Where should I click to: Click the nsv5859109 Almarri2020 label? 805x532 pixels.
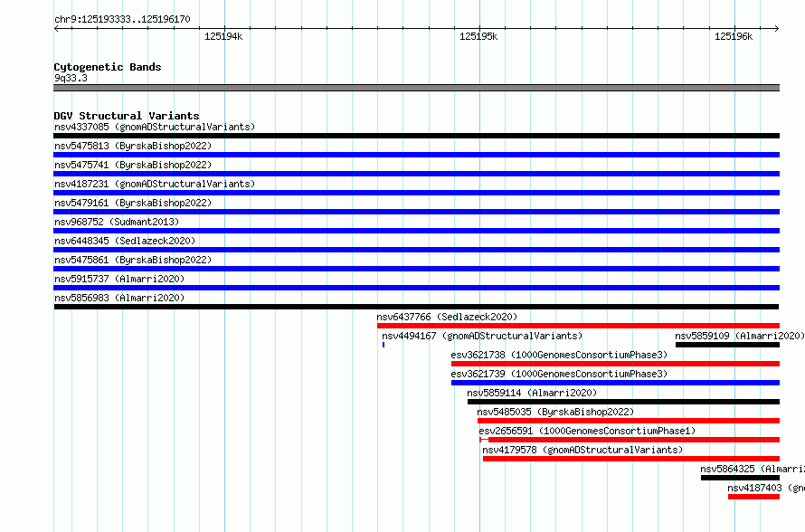click(x=740, y=336)
